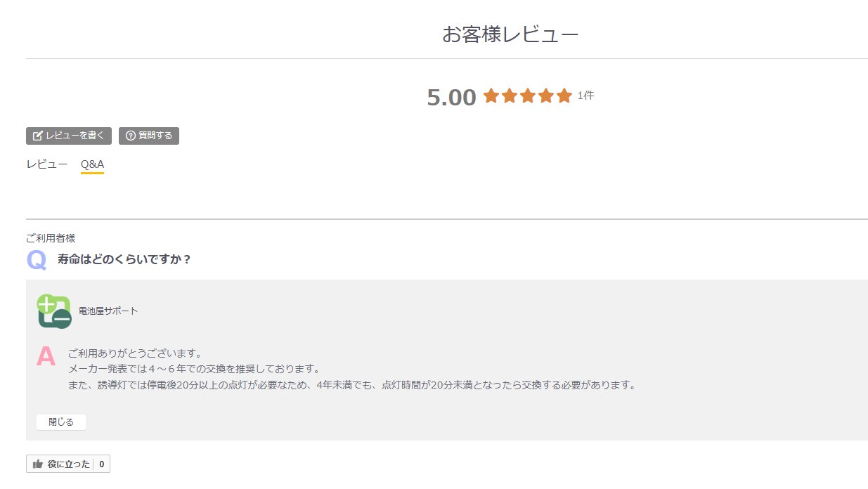The height and width of the screenshot is (489, 868).
Task: Collapse the answer with 閉じる button
Action: click(x=61, y=422)
